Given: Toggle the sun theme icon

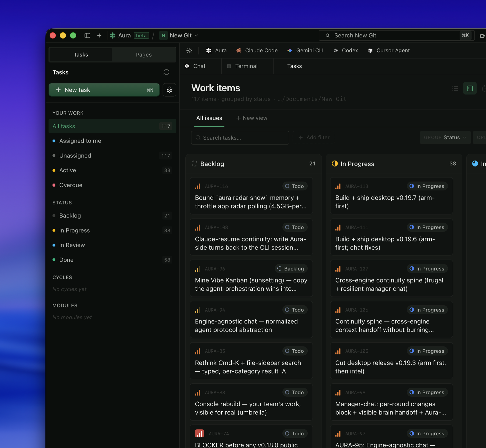Looking at the screenshot, I should pos(189,51).
